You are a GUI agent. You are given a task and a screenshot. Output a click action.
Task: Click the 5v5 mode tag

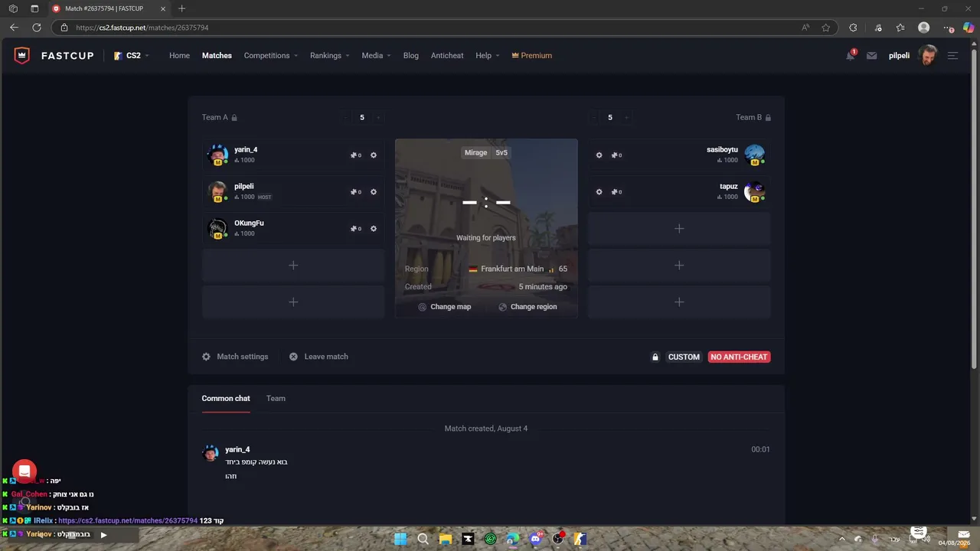tap(501, 152)
